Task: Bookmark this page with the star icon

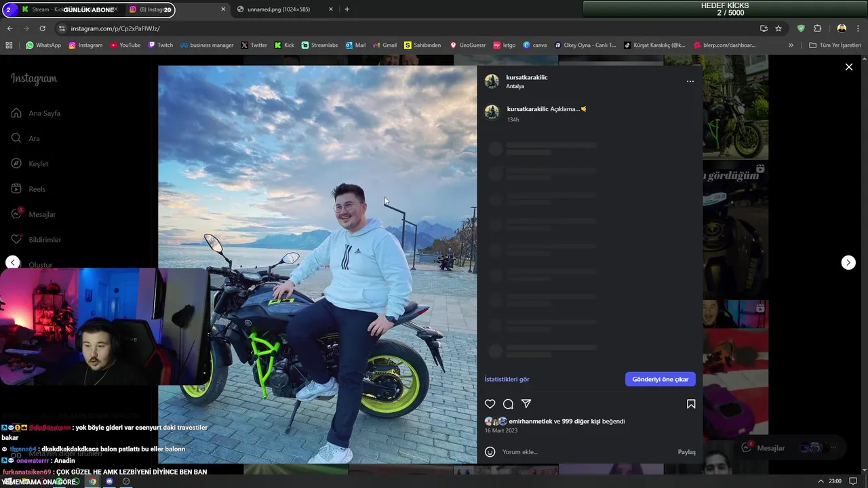Action: coord(778,28)
